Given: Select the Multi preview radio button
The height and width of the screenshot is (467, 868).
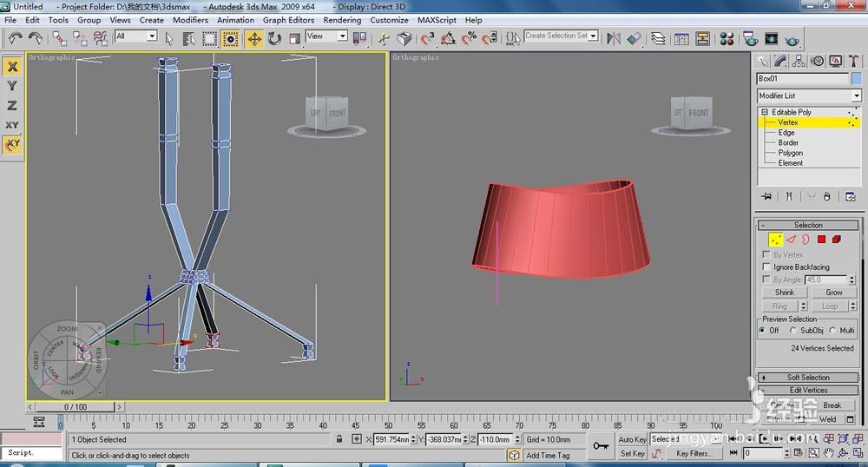Looking at the screenshot, I should [x=833, y=331].
